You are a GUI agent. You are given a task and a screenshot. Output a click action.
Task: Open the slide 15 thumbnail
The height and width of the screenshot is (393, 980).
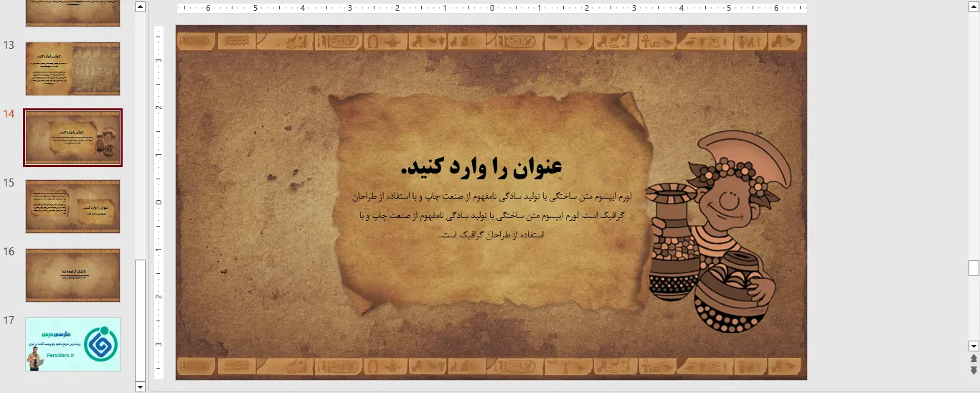[72, 207]
